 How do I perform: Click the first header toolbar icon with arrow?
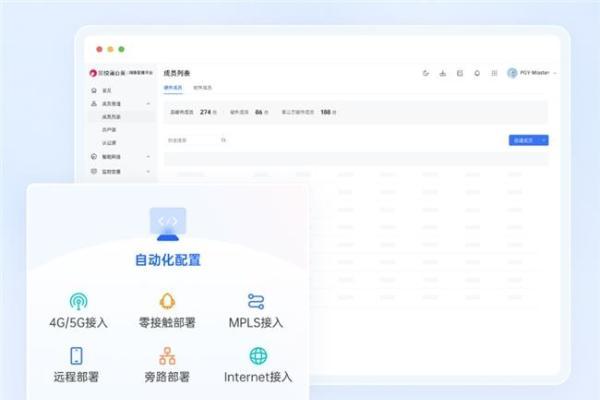pyautogui.click(x=426, y=73)
